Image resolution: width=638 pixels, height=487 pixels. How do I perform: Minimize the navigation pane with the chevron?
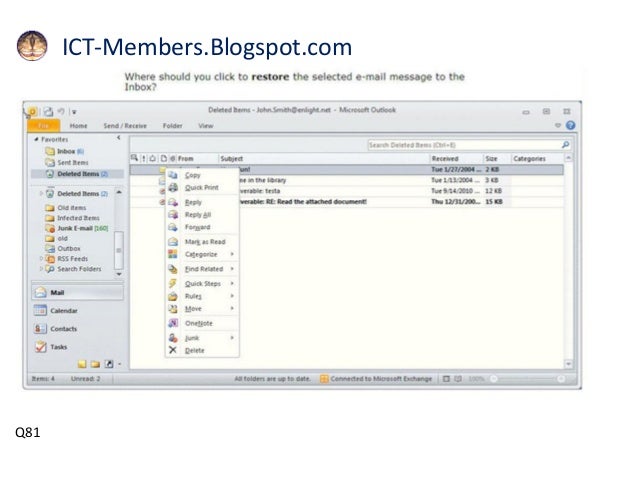pyautogui.click(x=119, y=138)
